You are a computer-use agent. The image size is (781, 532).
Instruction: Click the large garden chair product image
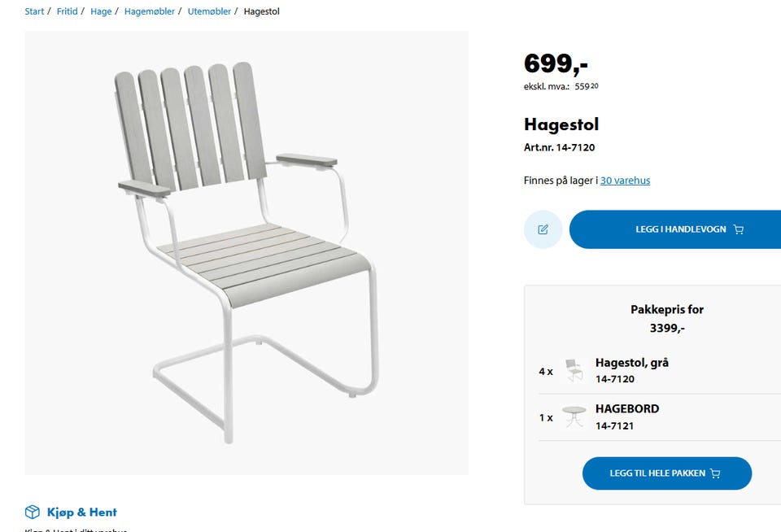pos(247,253)
